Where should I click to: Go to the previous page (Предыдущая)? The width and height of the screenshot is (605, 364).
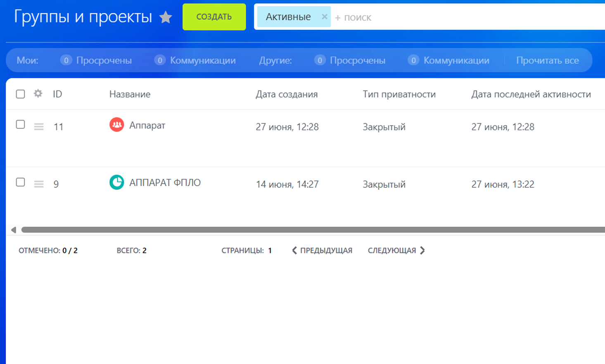tap(322, 251)
